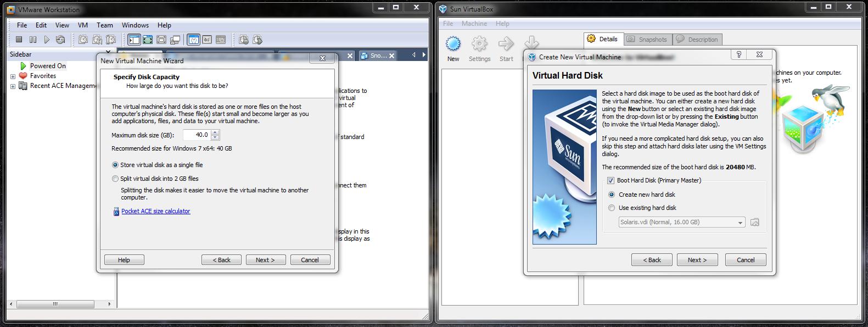This screenshot has width=868, height=327.
Task: Switch to the Snapshots tab in VirtualBox
Action: click(x=647, y=40)
